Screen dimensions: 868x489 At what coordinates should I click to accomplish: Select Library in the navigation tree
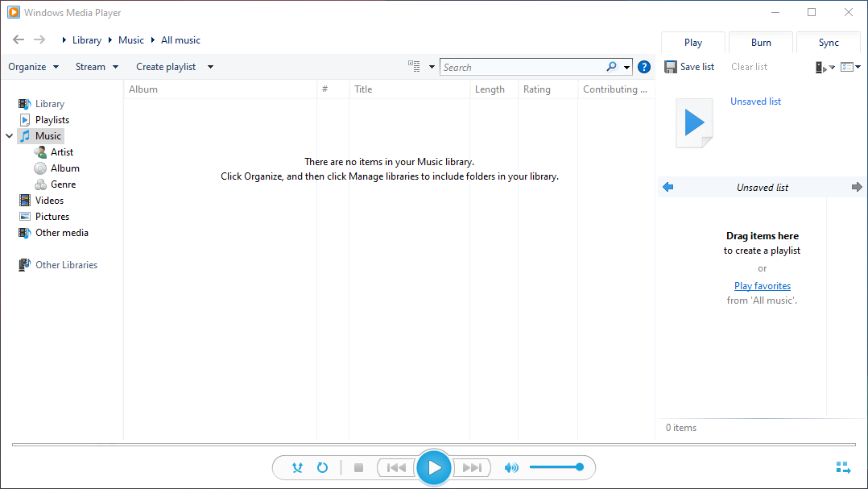pos(42,104)
